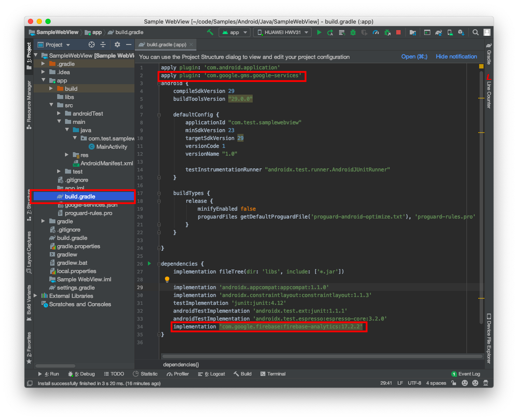This screenshot has height=420, width=518.
Task: Open the Profiler tool window
Action: point(178,374)
